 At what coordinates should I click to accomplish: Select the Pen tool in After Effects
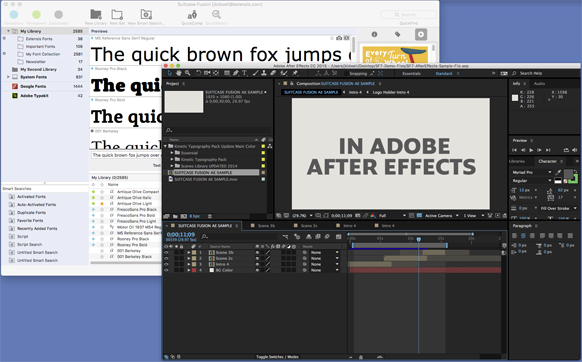click(236, 73)
